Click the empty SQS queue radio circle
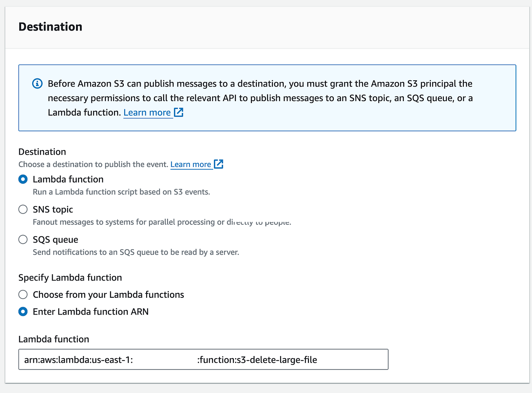The image size is (532, 393). coord(23,239)
